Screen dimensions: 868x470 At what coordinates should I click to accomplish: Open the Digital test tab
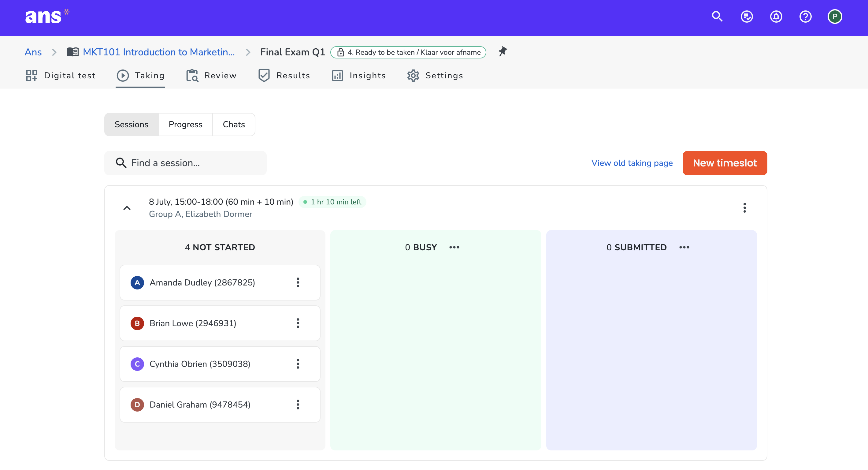click(61, 76)
